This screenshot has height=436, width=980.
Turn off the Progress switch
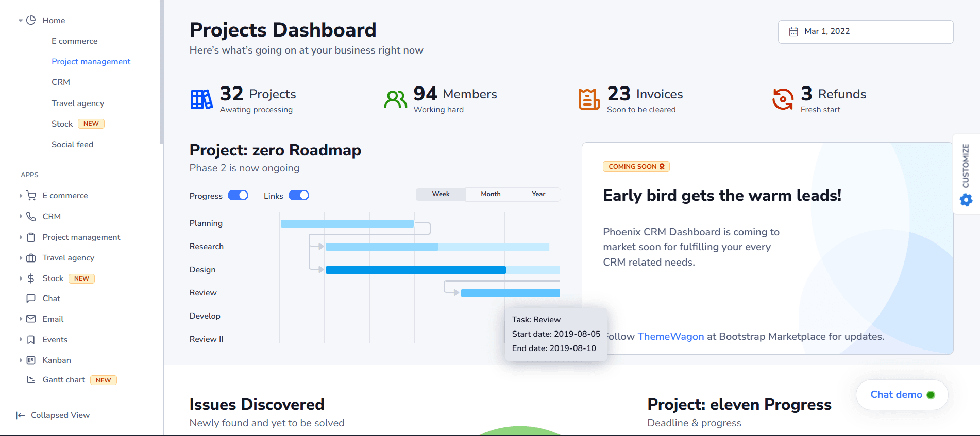(238, 196)
